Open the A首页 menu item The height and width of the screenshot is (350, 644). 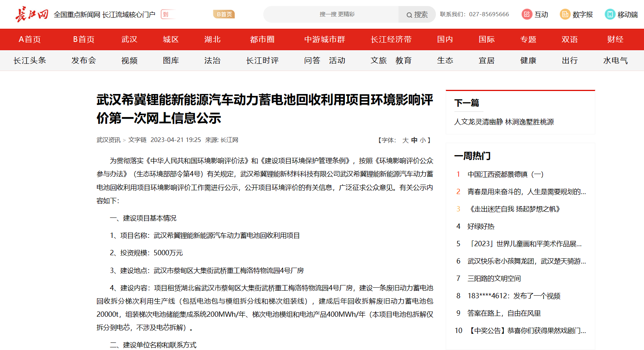tap(30, 39)
